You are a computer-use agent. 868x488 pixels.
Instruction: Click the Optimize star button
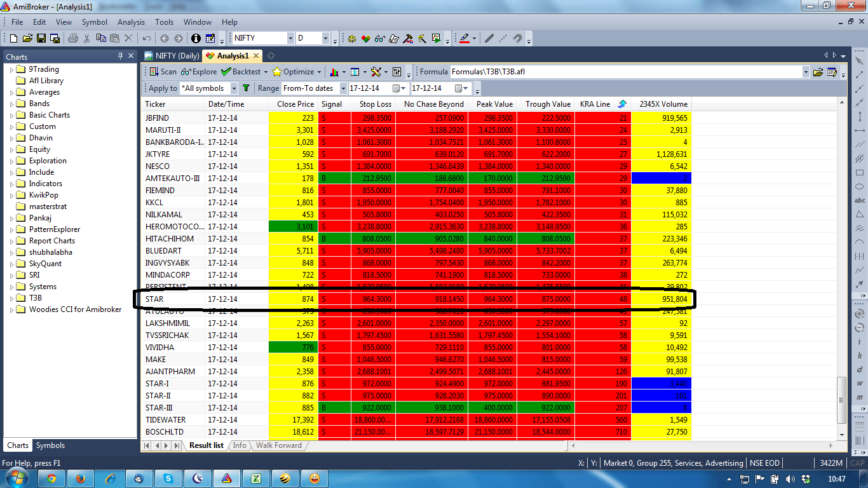coord(293,72)
